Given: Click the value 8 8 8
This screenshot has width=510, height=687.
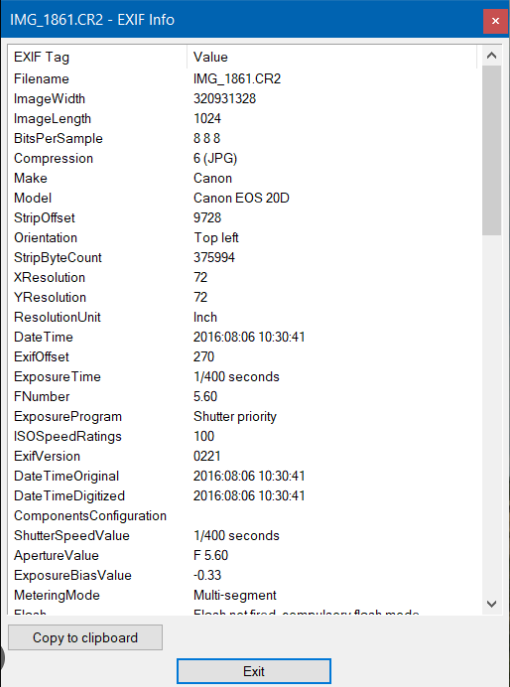Looking at the screenshot, I should pyautogui.click(x=207, y=138).
